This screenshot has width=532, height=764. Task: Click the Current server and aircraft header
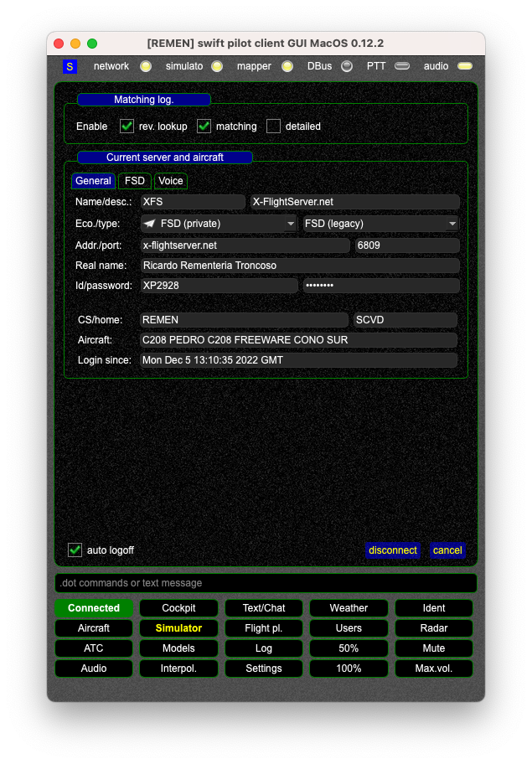point(165,157)
